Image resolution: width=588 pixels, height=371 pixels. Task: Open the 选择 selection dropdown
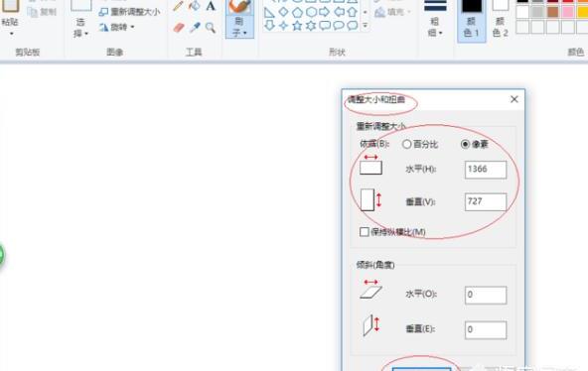tap(80, 28)
